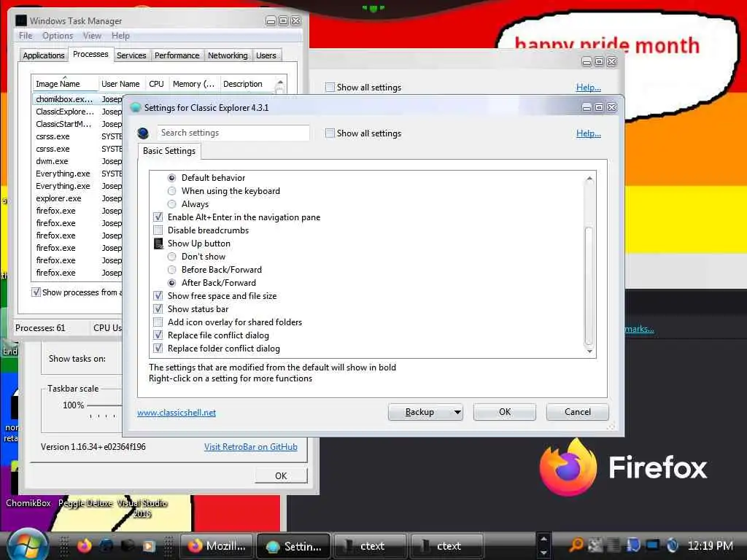Click the Taskbar scale slider track

(x=105, y=405)
